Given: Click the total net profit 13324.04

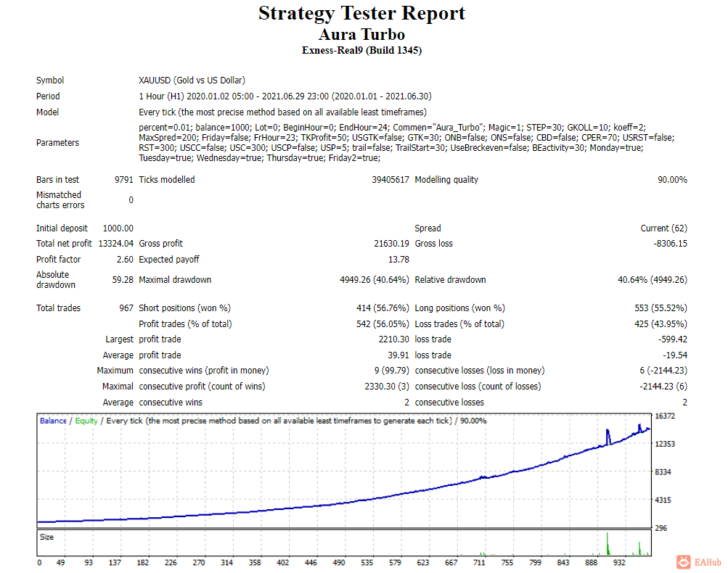Looking at the screenshot, I should click(x=115, y=244).
